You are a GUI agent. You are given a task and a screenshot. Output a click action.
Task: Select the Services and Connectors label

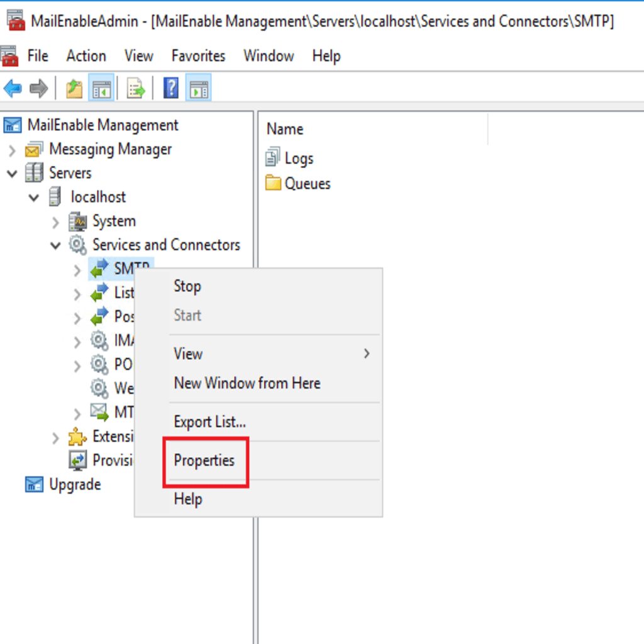pos(166,245)
